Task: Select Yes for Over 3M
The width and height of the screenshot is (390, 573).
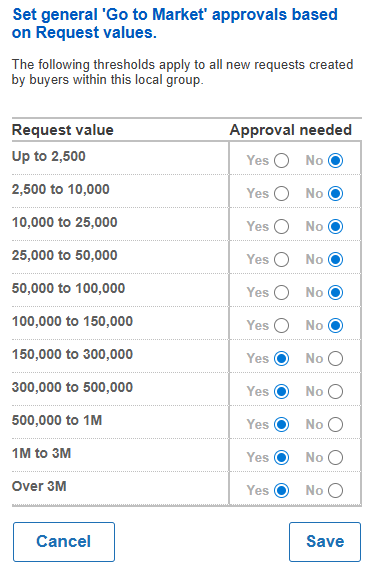Action: [x=281, y=491]
